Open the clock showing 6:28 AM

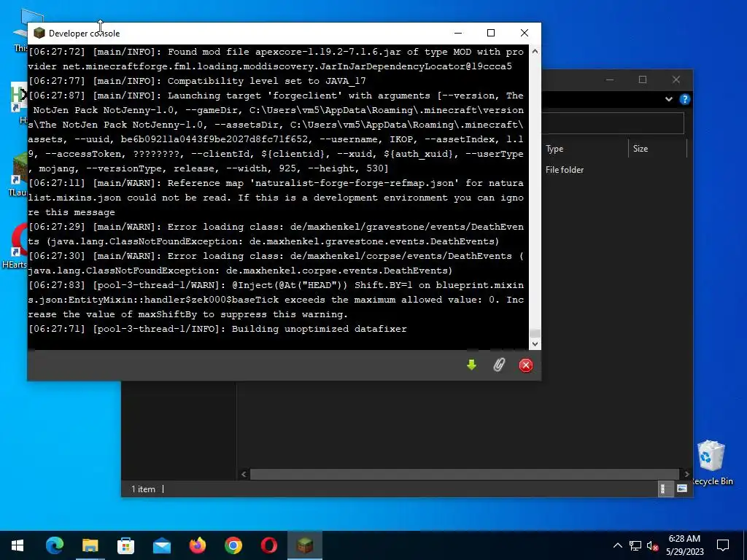pos(684,545)
